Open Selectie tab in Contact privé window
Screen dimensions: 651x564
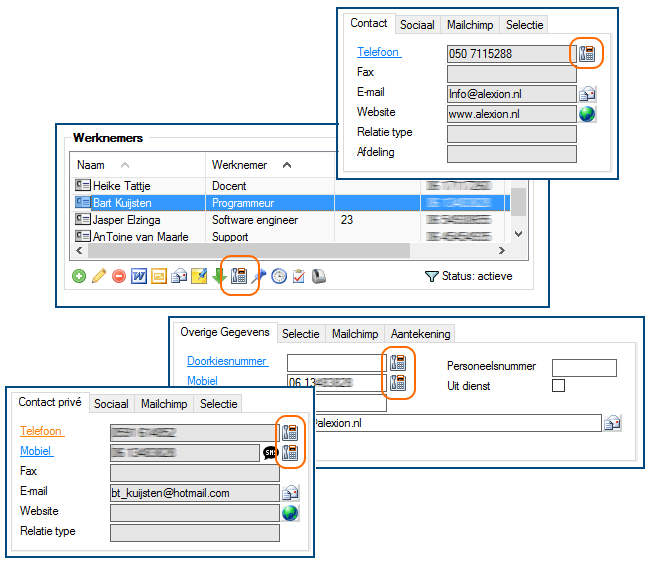click(218, 404)
